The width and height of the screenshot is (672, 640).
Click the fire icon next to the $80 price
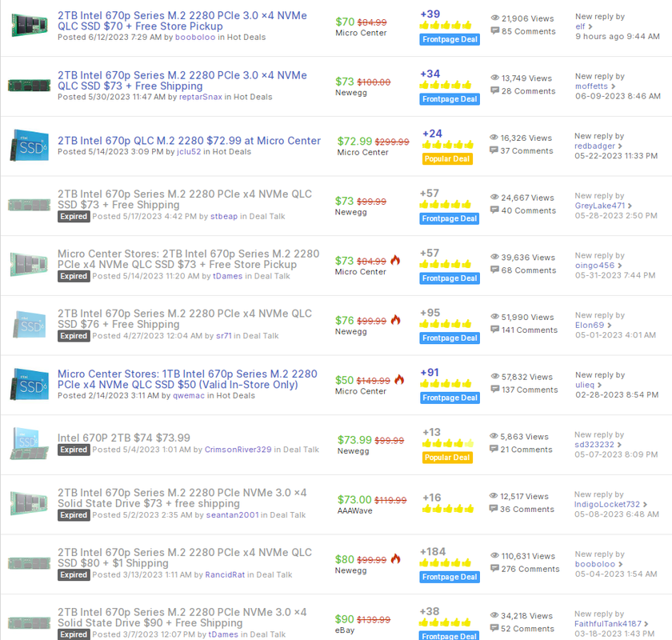click(395, 558)
